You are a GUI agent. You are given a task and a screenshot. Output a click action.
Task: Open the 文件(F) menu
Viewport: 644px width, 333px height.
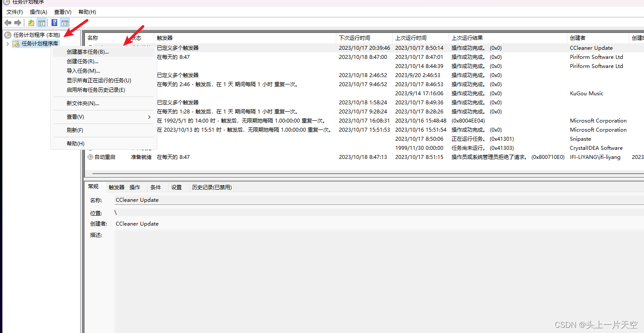click(15, 12)
